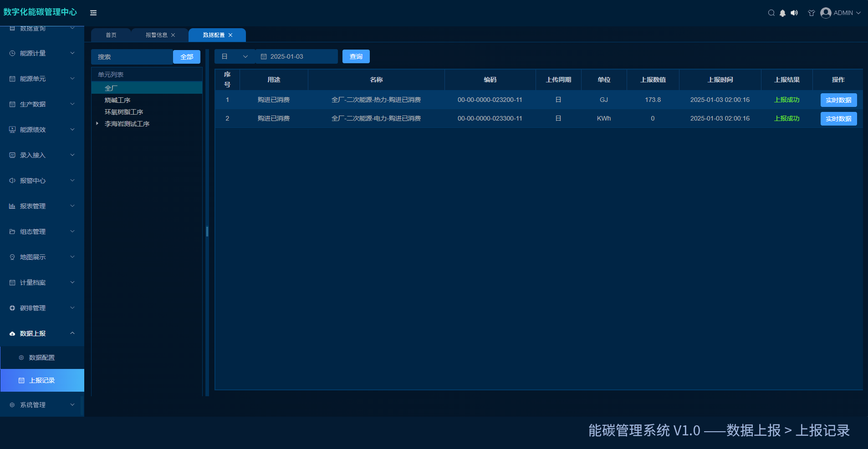The image size is (868, 449).
Task: Open notifications bell icon
Action: 782,13
